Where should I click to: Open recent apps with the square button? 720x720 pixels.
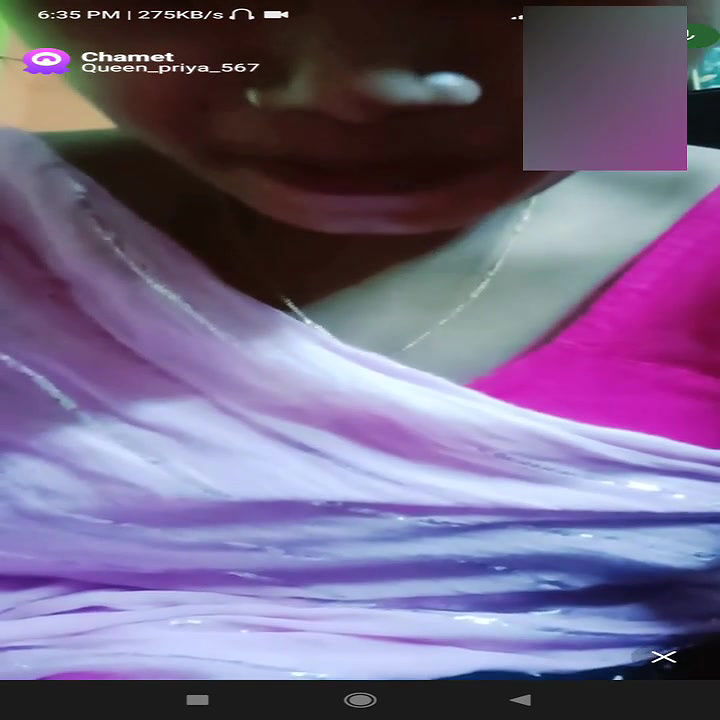[x=197, y=700]
